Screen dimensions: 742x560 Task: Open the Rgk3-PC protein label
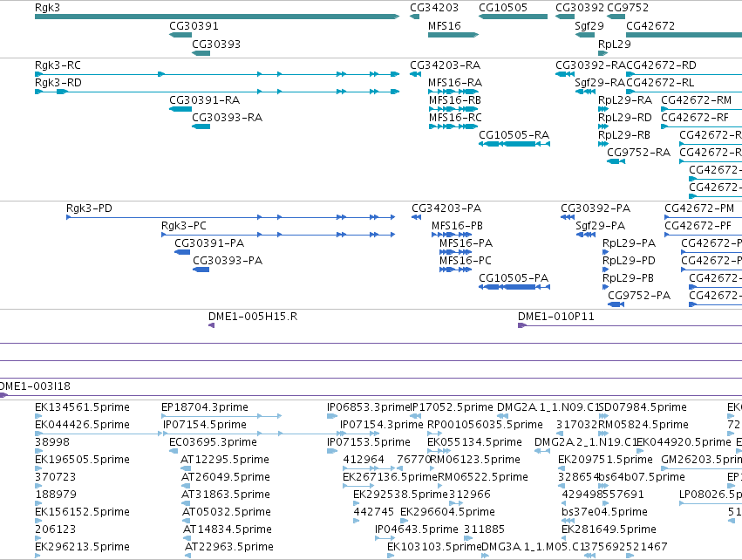[184, 226]
